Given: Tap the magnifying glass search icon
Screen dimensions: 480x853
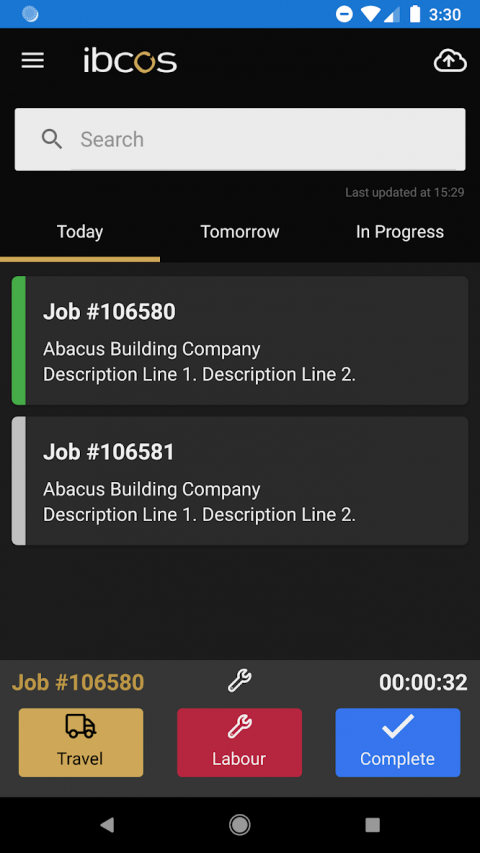Looking at the screenshot, I should point(52,139).
